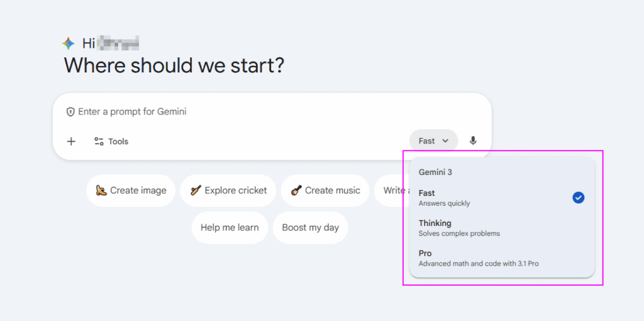Click the shield icon in prompt box
The width and height of the screenshot is (644, 321).
point(71,111)
